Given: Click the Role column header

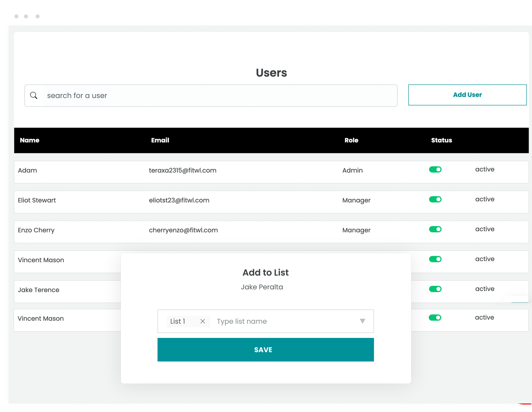Looking at the screenshot, I should point(351,140).
